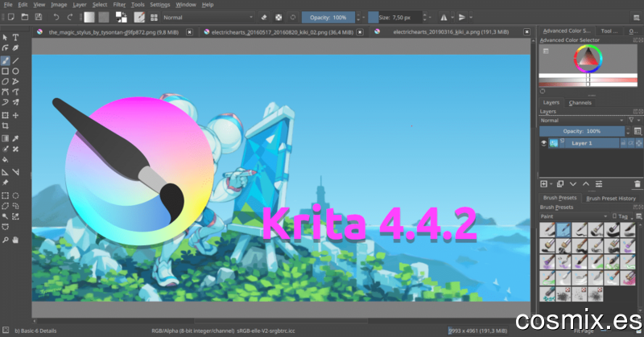The width and height of the screenshot is (644, 337).
Task: Select the Move tool in toolbox
Action: click(x=15, y=115)
